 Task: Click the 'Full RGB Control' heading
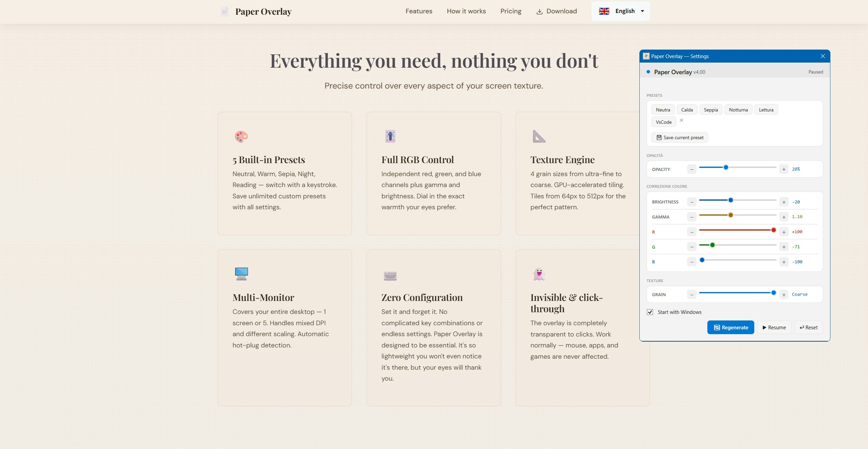pyautogui.click(x=418, y=160)
